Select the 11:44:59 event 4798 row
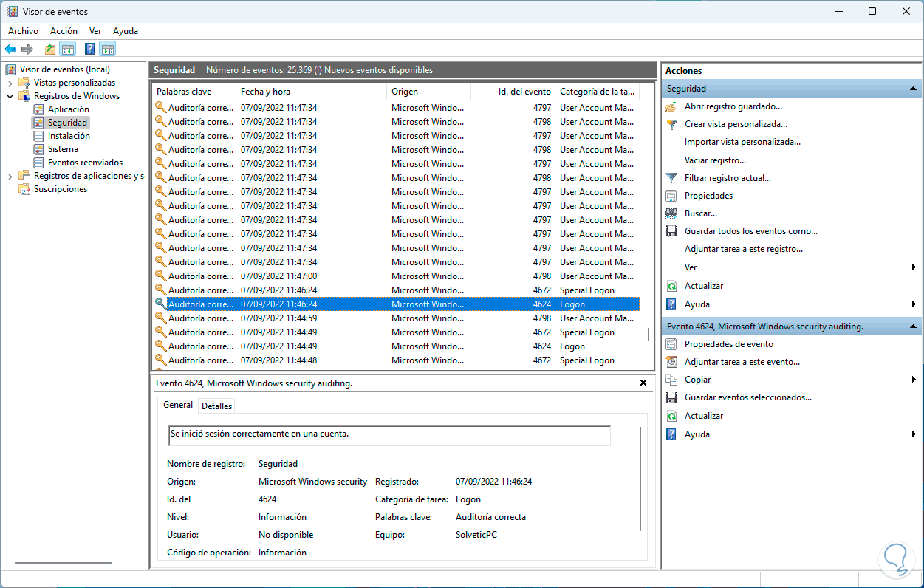 [396, 318]
